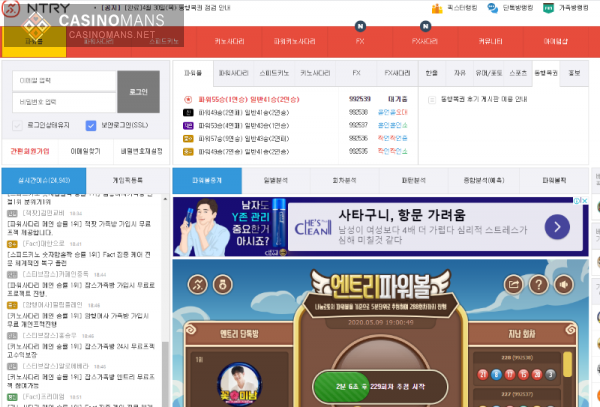Screen dimensions: 600x407
Task: Open 커뮤니티 in red navigation bar
Action: [491, 41]
